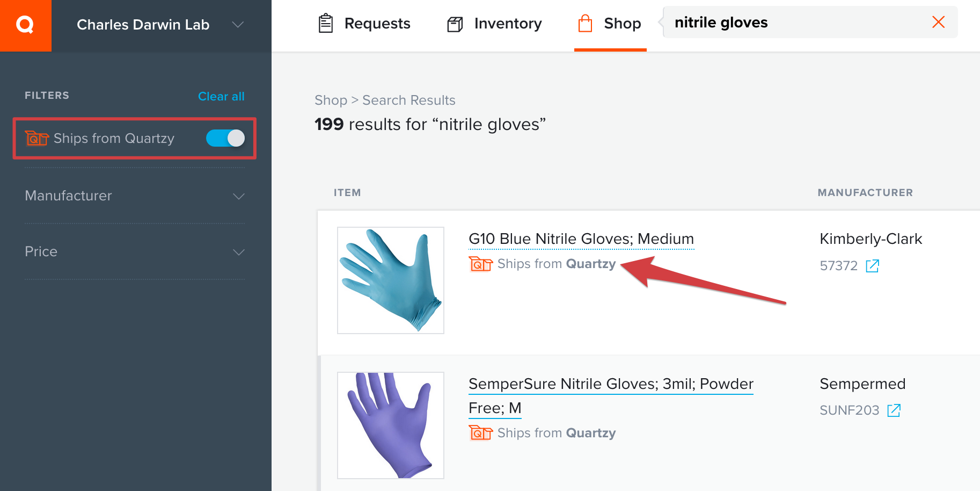This screenshot has width=980, height=491.
Task: Click the Clear all filters link
Action: (x=221, y=96)
